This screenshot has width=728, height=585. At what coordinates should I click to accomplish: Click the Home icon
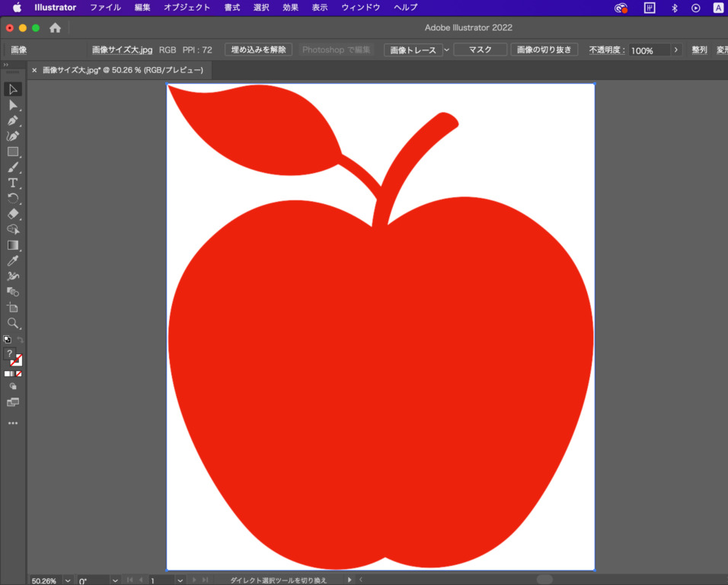56,28
